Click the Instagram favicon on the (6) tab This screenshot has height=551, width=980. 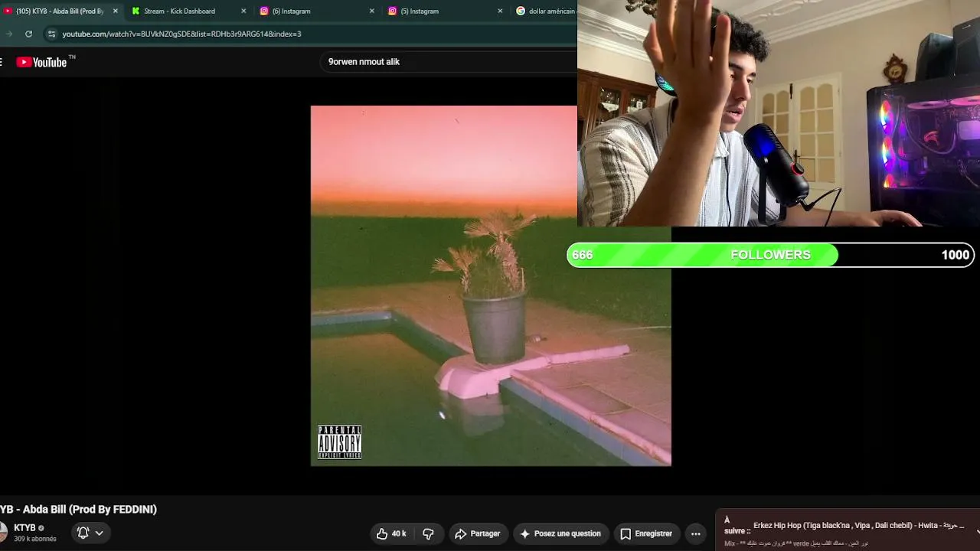pyautogui.click(x=264, y=11)
